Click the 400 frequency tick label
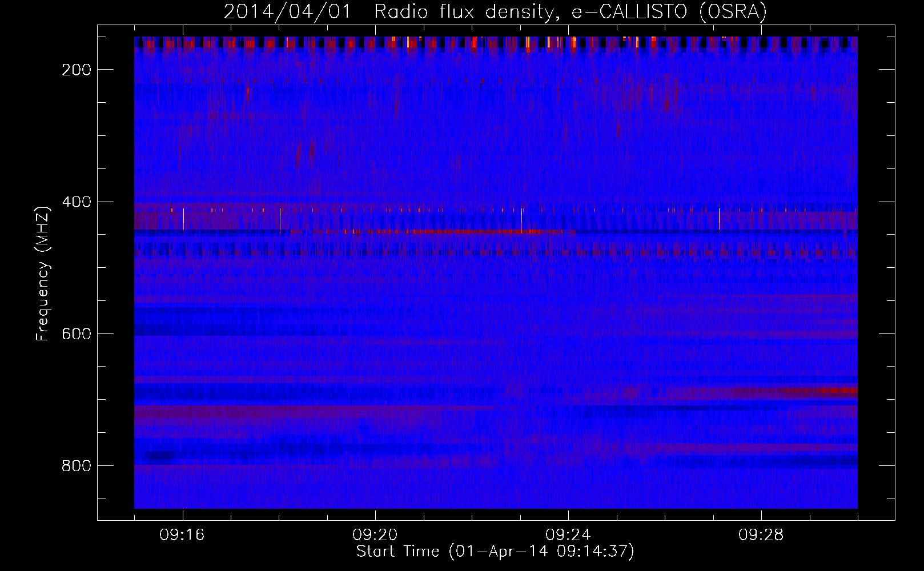Screen dimensions: 924x571 [x=77, y=202]
